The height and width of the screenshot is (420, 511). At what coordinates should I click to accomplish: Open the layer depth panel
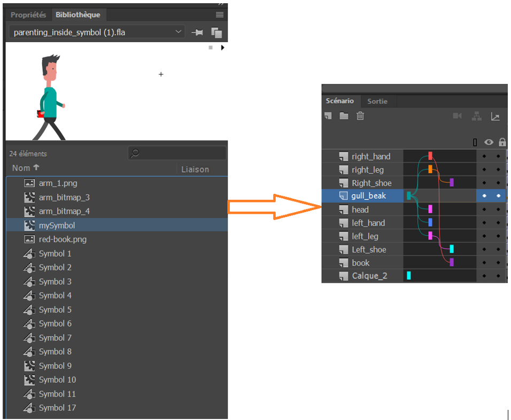[495, 116]
